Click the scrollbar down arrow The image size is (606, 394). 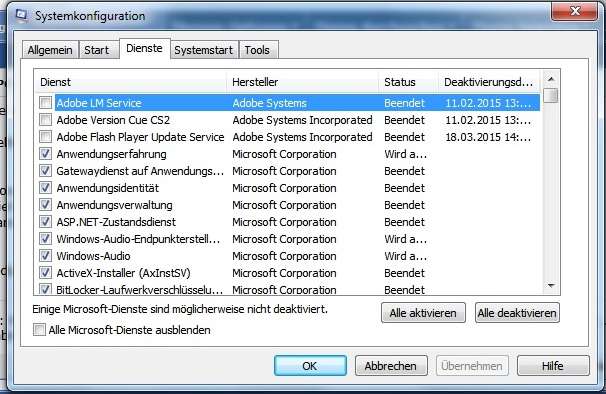(551, 286)
